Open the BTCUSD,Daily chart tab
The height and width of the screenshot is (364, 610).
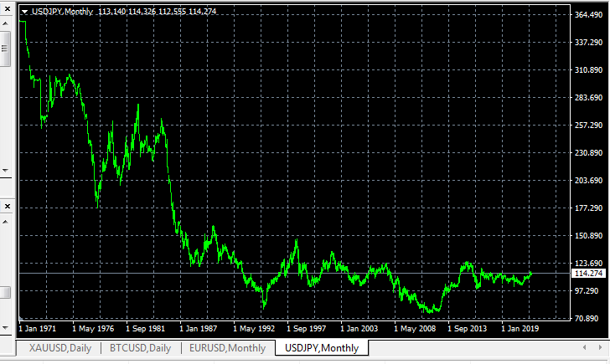pyautogui.click(x=141, y=348)
